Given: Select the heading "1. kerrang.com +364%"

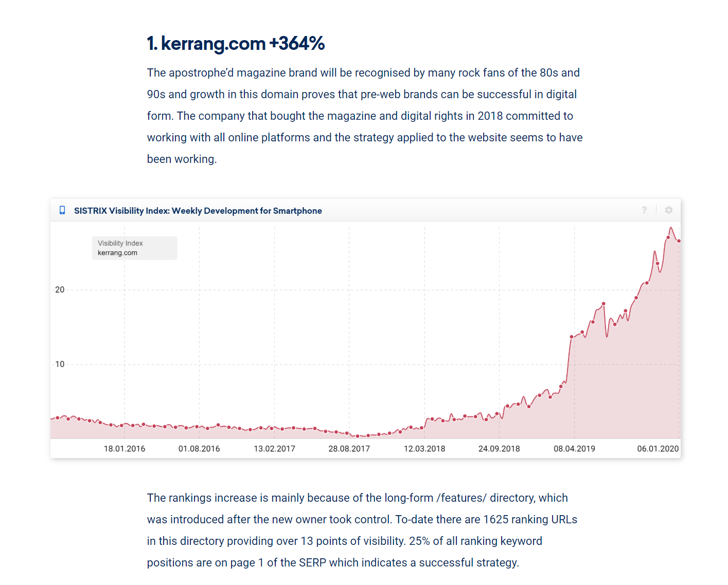Looking at the screenshot, I should coord(236,44).
